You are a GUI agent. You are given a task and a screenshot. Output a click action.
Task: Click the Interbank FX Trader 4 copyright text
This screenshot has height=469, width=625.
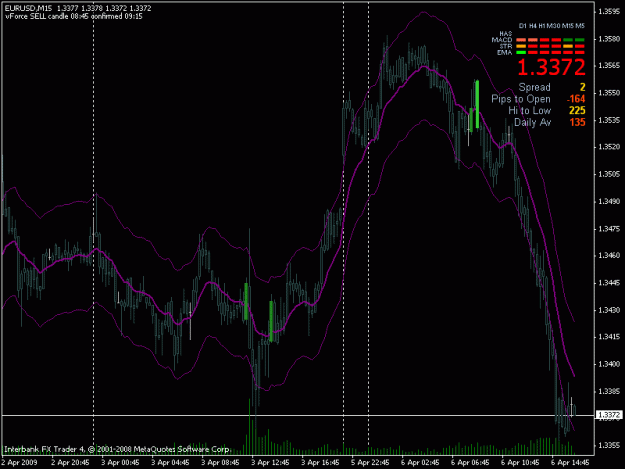[x=116, y=449]
